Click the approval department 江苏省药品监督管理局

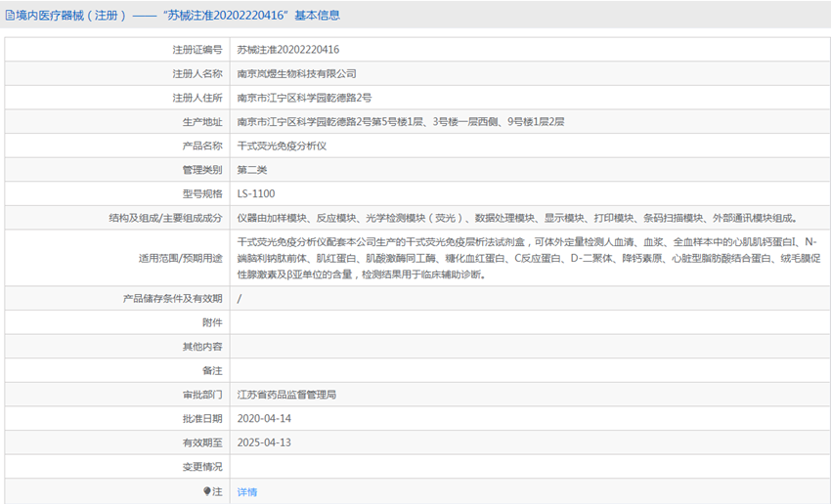click(286, 396)
